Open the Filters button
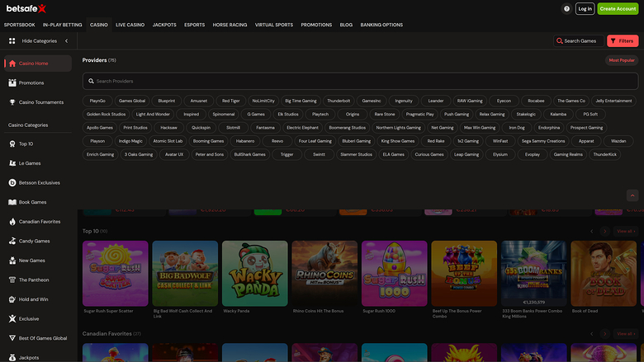Viewport: 644px width, 362px height. point(623,41)
